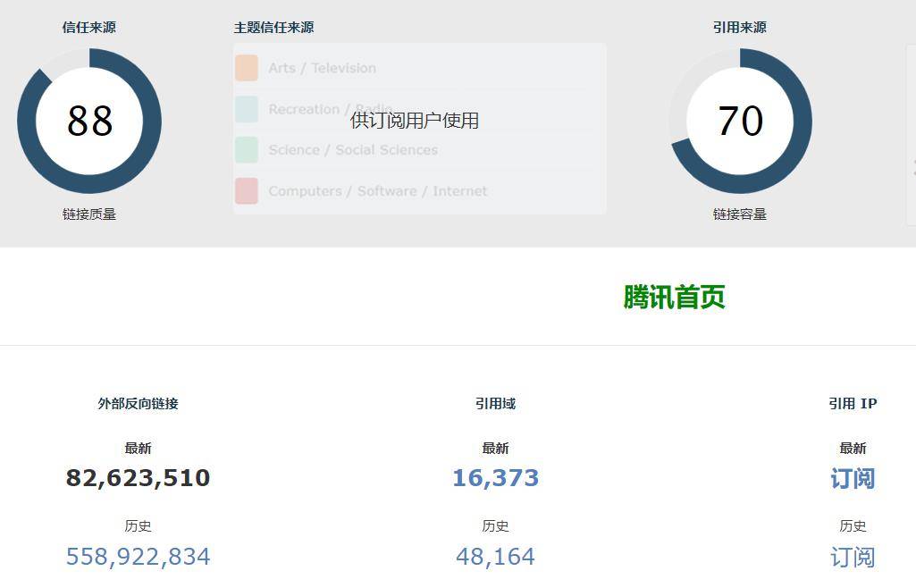The width and height of the screenshot is (916, 588).
Task: Click the 订阅 link under 引用 IP 最新
Action: 853,478
